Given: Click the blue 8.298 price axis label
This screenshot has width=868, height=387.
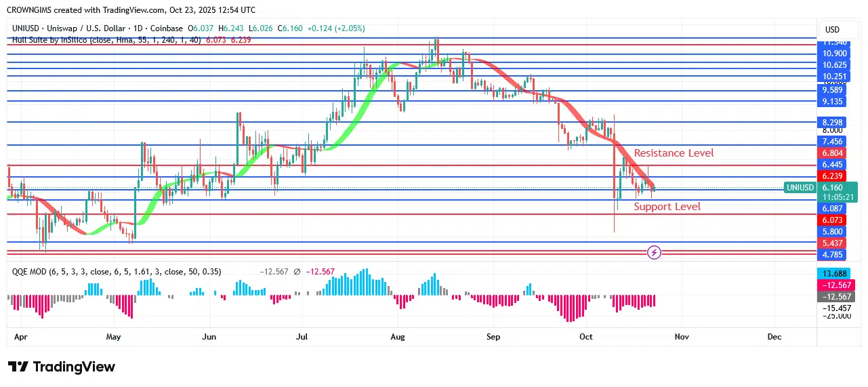Looking at the screenshot, I should [834, 123].
